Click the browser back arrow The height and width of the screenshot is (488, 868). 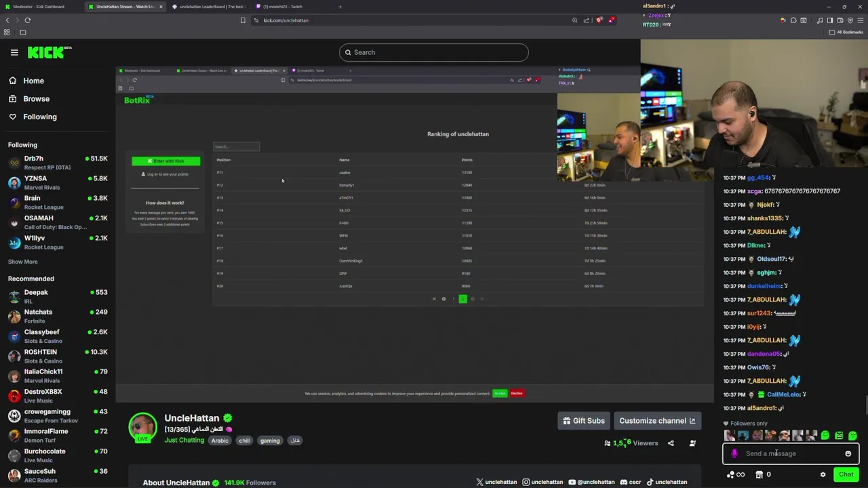point(7,20)
